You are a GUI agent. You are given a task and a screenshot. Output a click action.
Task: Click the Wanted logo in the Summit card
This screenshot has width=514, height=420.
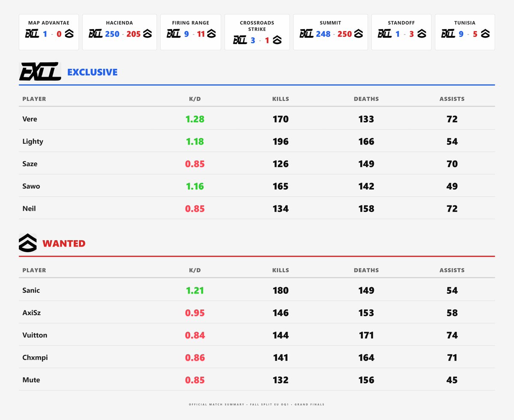(359, 34)
